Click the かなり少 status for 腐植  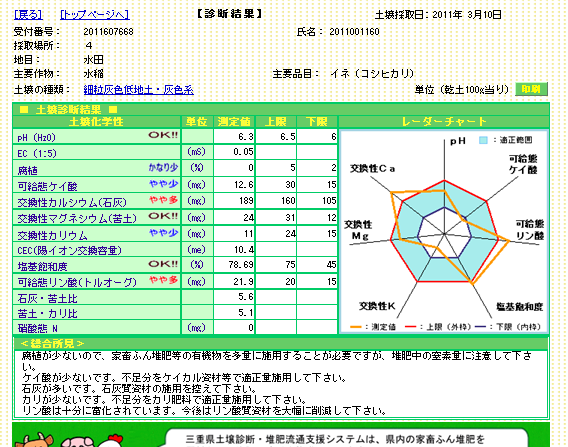(163, 167)
